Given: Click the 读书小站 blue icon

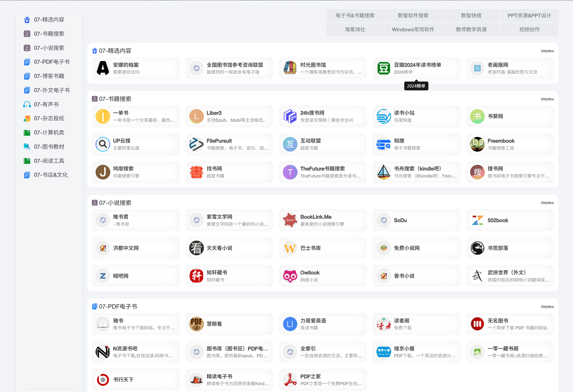Looking at the screenshot, I should [384, 116].
